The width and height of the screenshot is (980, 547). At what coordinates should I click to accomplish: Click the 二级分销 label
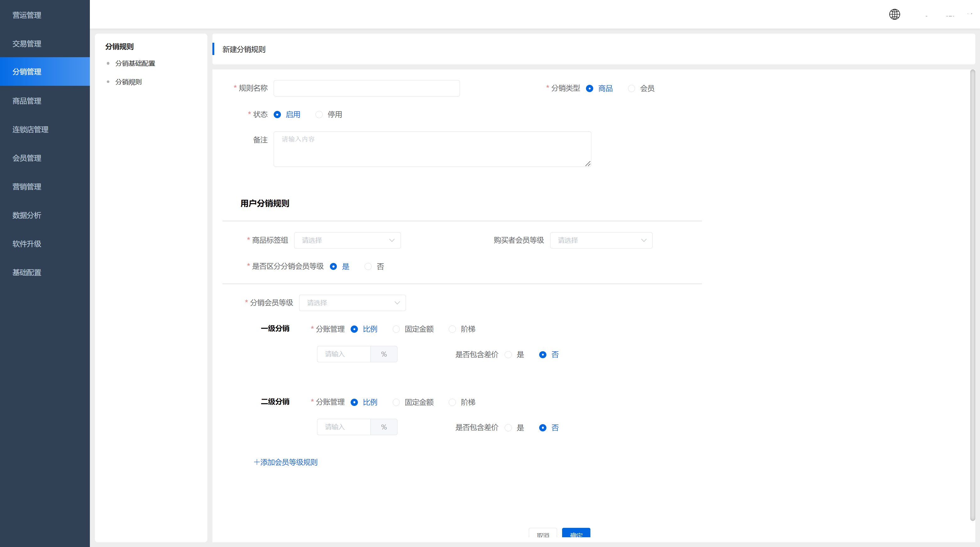point(275,402)
